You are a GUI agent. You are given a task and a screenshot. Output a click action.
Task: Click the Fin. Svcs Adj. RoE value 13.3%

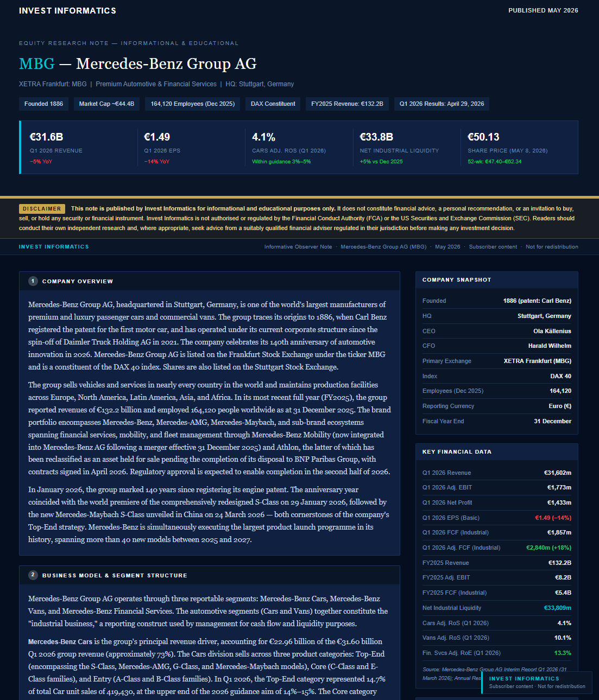[563, 653]
